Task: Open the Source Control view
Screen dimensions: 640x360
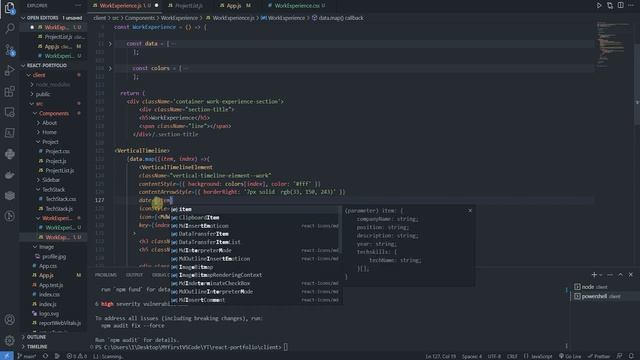Action: (10, 49)
